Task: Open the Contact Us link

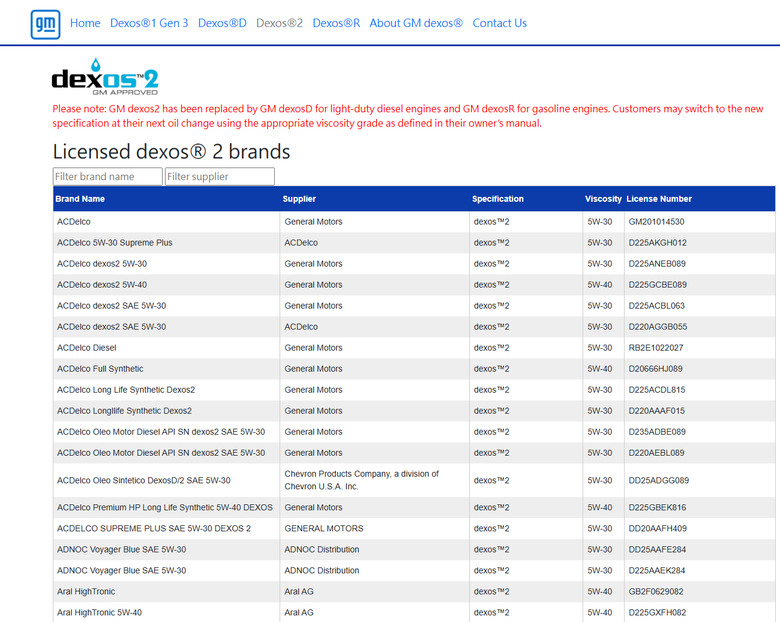Action: click(499, 23)
